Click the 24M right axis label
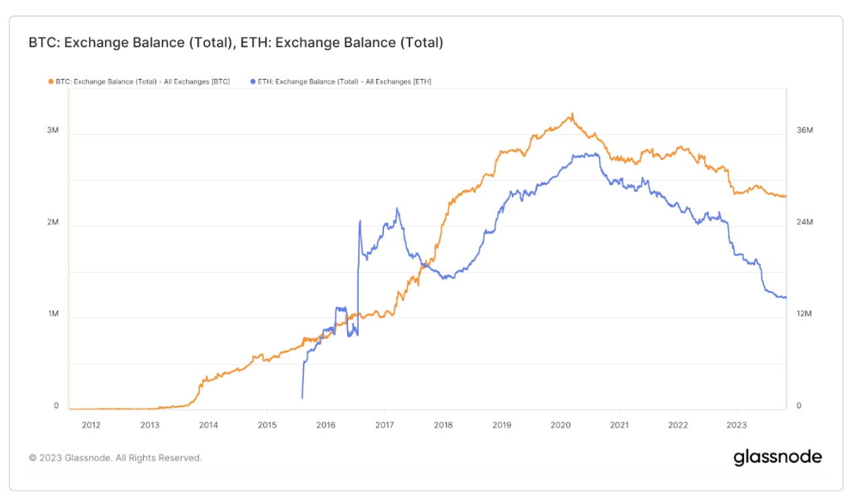 click(805, 222)
